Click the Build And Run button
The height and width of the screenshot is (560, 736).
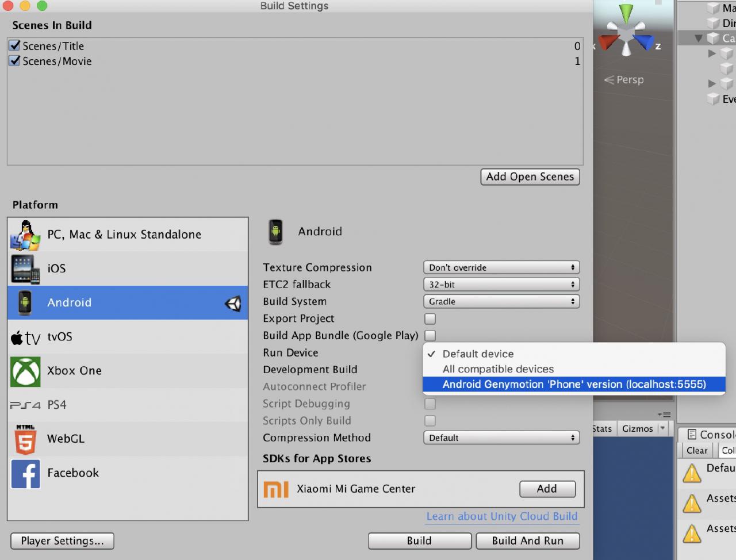pyautogui.click(x=528, y=541)
